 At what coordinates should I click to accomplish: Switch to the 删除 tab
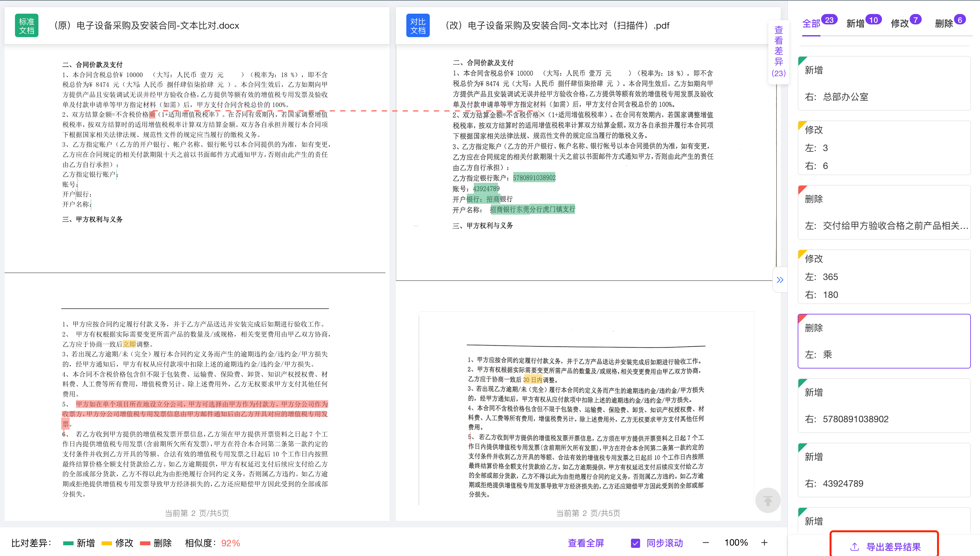(x=944, y=24)
